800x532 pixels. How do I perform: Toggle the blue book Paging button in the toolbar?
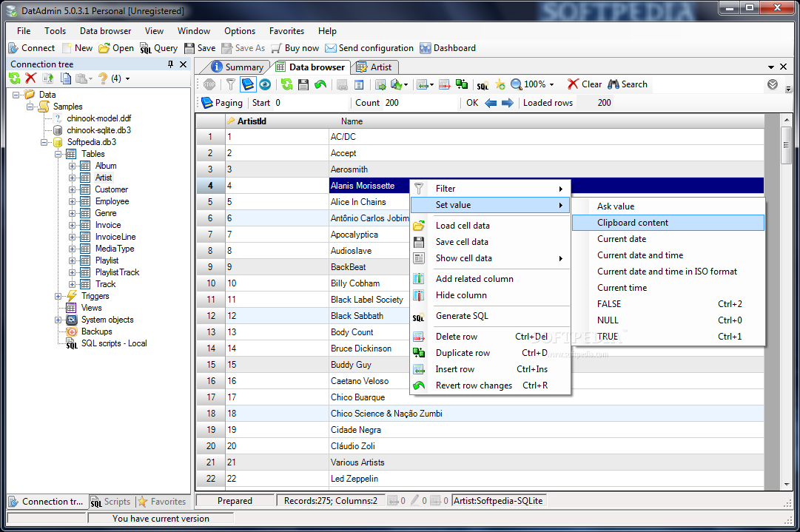click(x=248, y=84)
